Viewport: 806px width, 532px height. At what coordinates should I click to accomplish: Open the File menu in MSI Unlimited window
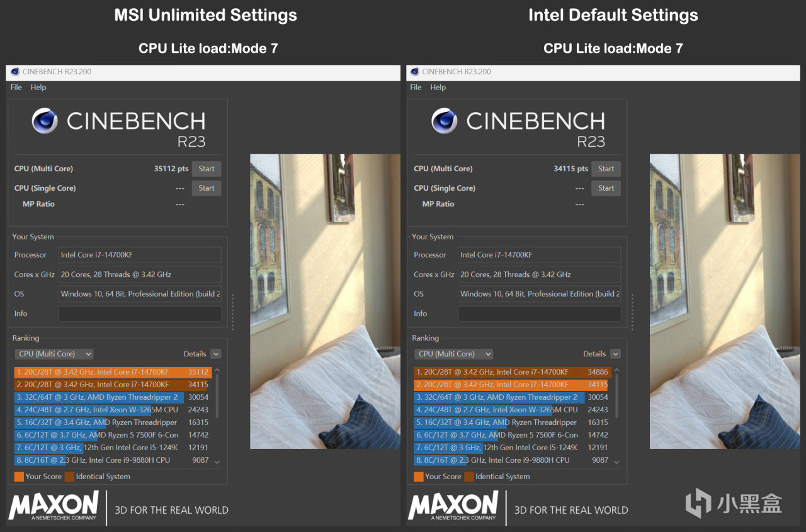point(16,88)
